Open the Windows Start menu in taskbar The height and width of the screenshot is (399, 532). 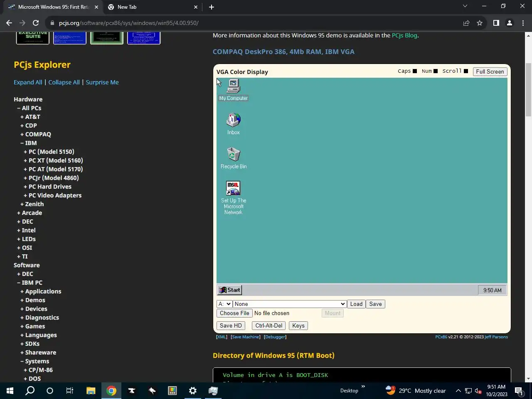tap(10, 391)
